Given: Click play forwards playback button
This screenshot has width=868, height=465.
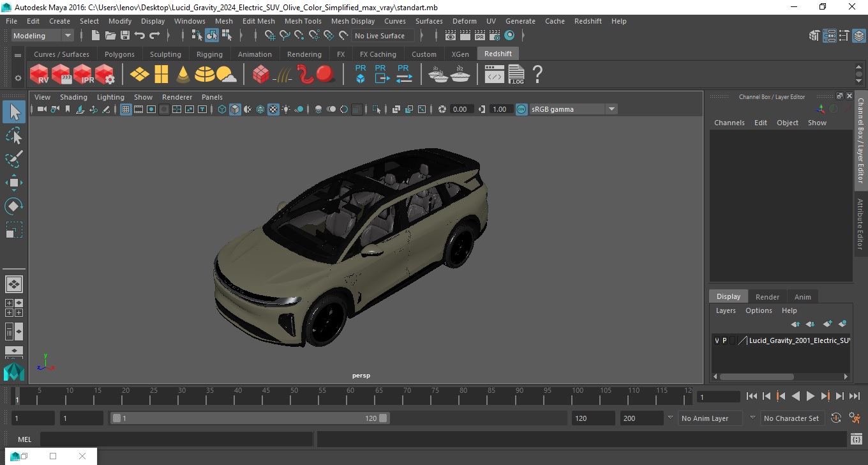Looking at the screenshot, I should click(811, 397).
